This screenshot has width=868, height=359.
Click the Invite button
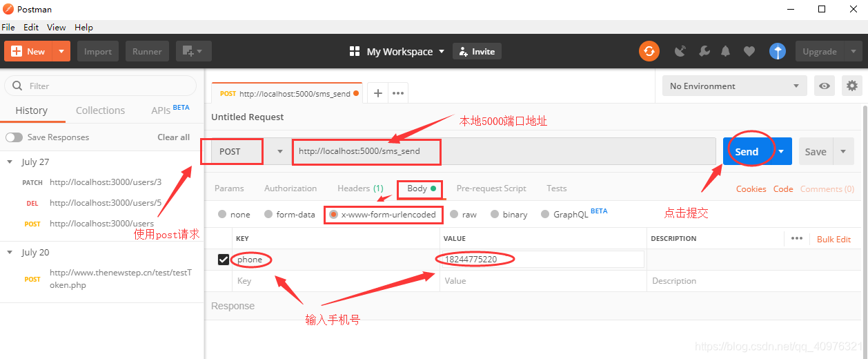pyautogui.click(x=477, y=52)
